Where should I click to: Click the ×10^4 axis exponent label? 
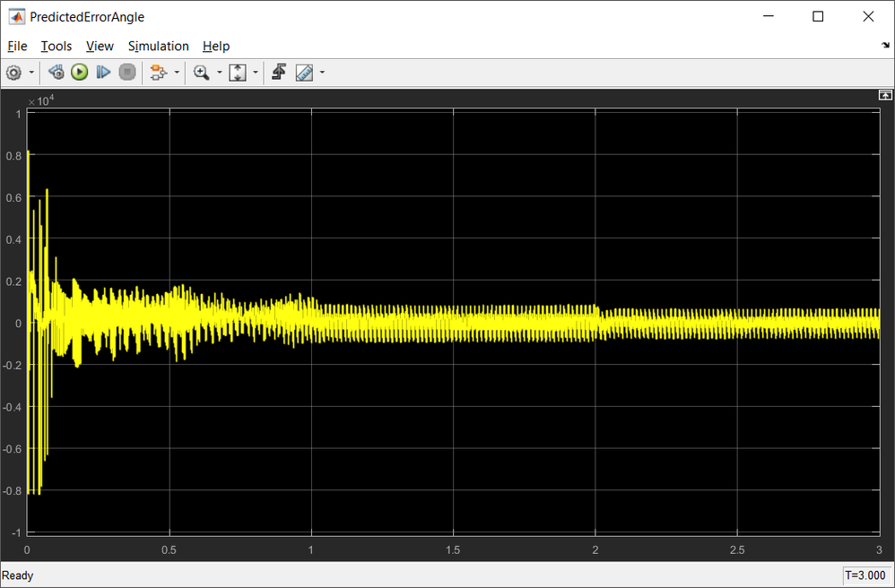tap(41, 100)
